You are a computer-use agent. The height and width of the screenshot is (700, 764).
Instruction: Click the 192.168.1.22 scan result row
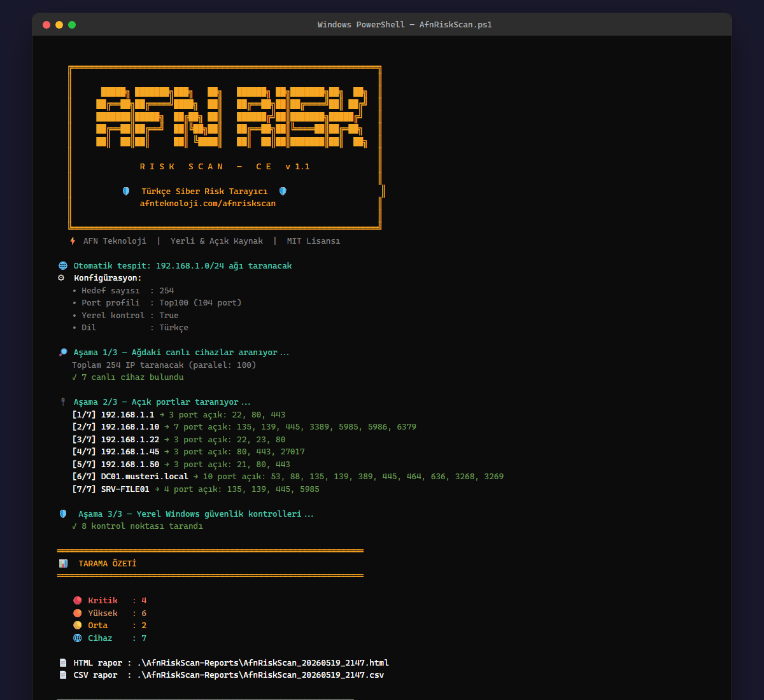179,440
